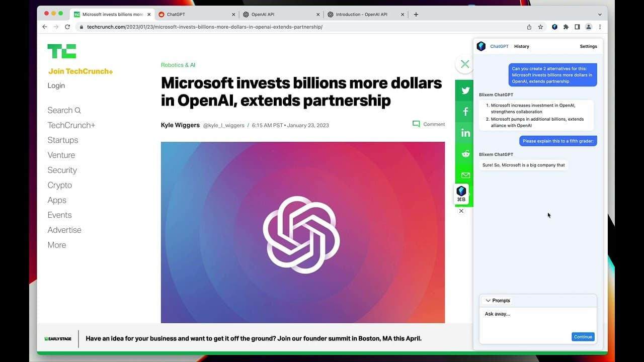The height and width of the screenshot is (362, 644).
Task: Open the Crypto section
Action: (60, 185)
